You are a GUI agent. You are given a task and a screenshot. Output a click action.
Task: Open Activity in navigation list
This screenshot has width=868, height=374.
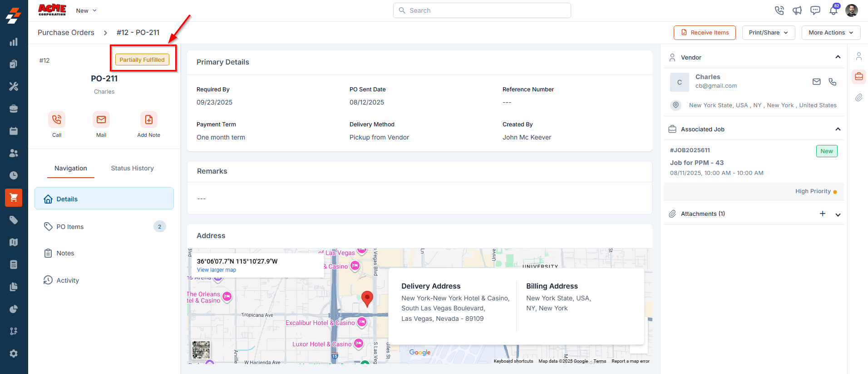[x=104, y=280]
